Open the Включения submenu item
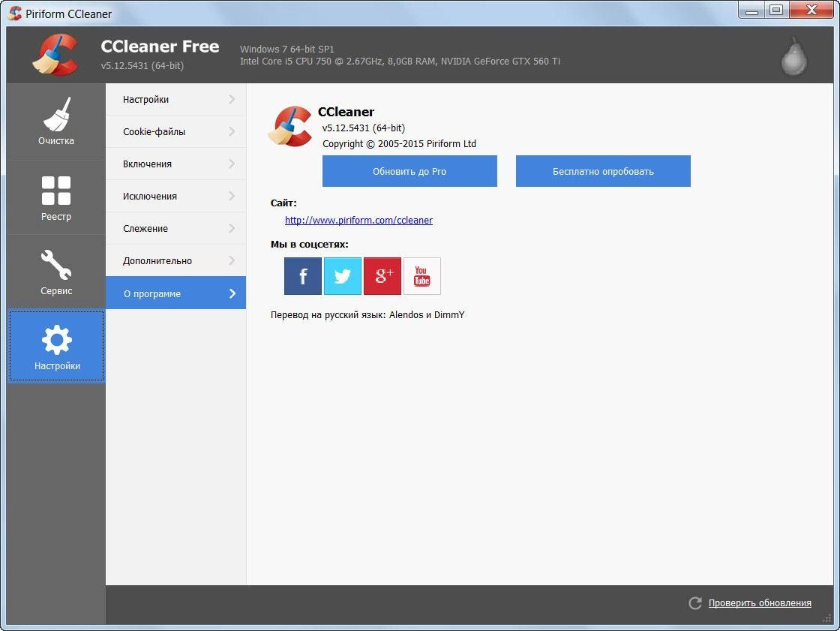Screen dimensions: 840x631 point(175,164)
